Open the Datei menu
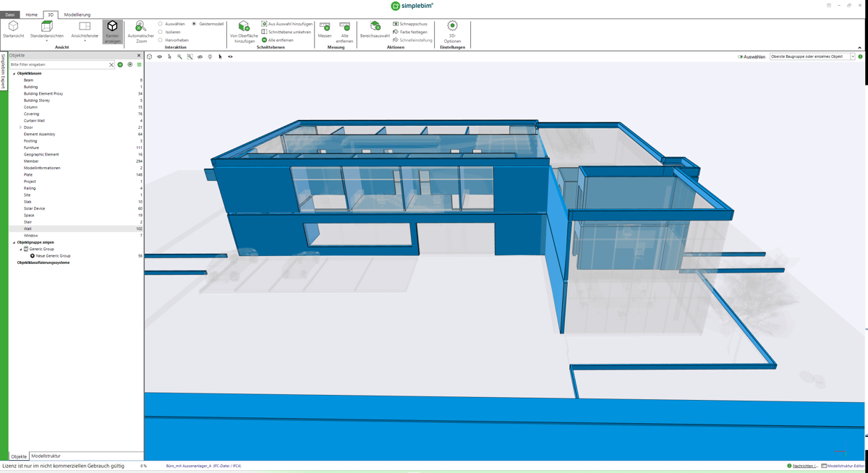Screen dimensions: 868x473 (x=10, y=14)
